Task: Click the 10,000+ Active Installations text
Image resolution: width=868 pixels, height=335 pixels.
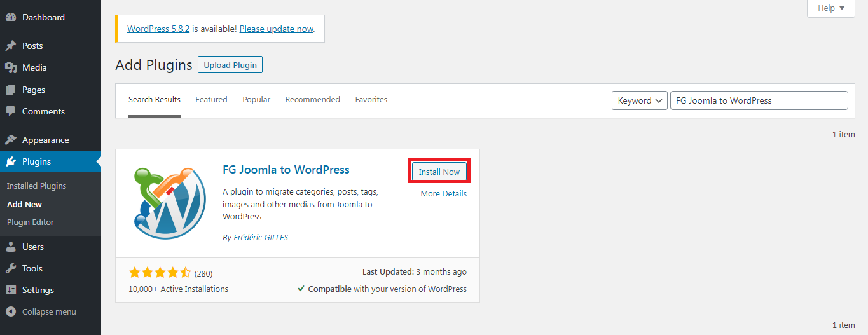Action: 178,289
